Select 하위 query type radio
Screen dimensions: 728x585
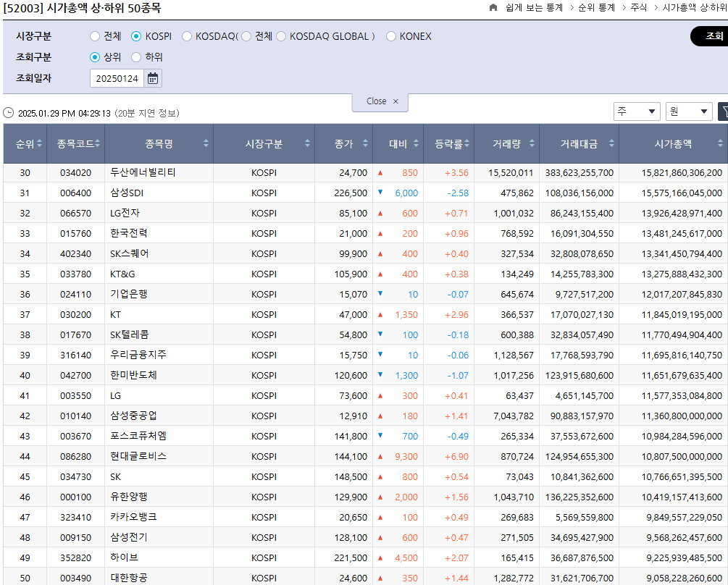point(136,57)
